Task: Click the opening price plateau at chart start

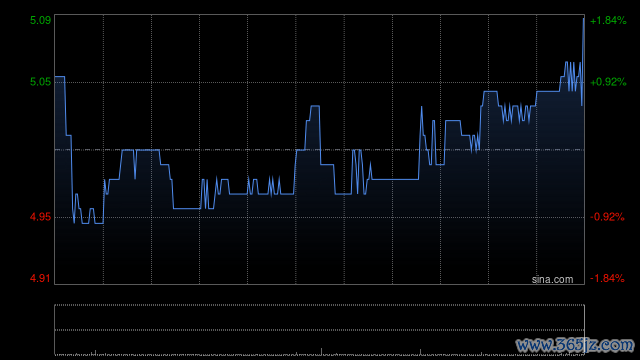Action: click(60, 77)
